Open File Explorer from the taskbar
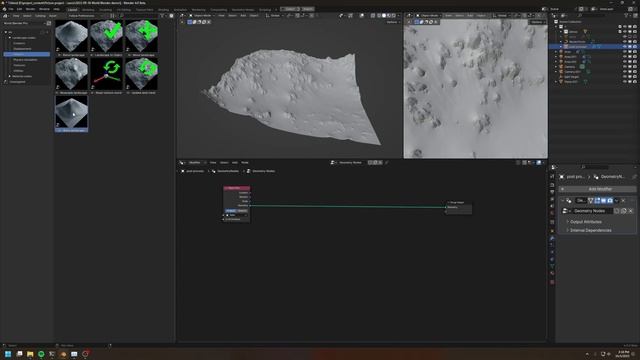The height and width of the screenshot is (360, 640). pos(30,354)
